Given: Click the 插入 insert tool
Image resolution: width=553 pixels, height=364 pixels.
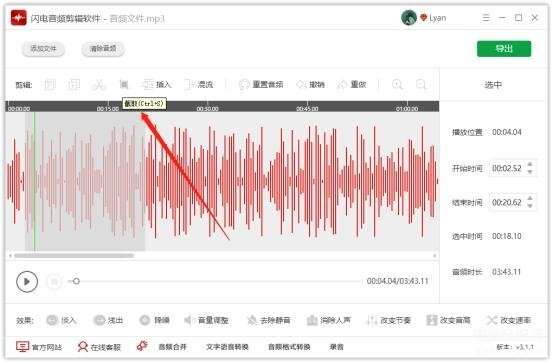Looking at the screenshot, I should (x=157, y=85).
